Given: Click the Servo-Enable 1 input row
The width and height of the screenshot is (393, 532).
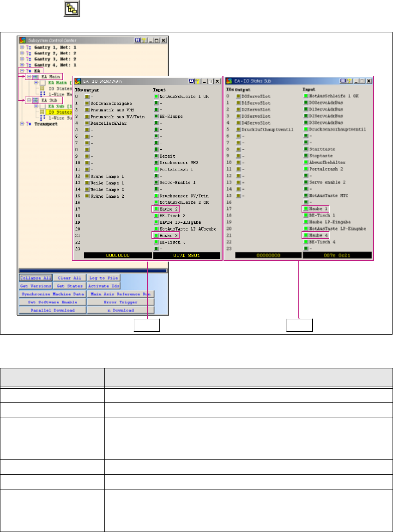Looking at the screenshot, I should pyautogui.click(x=175, y=183).
